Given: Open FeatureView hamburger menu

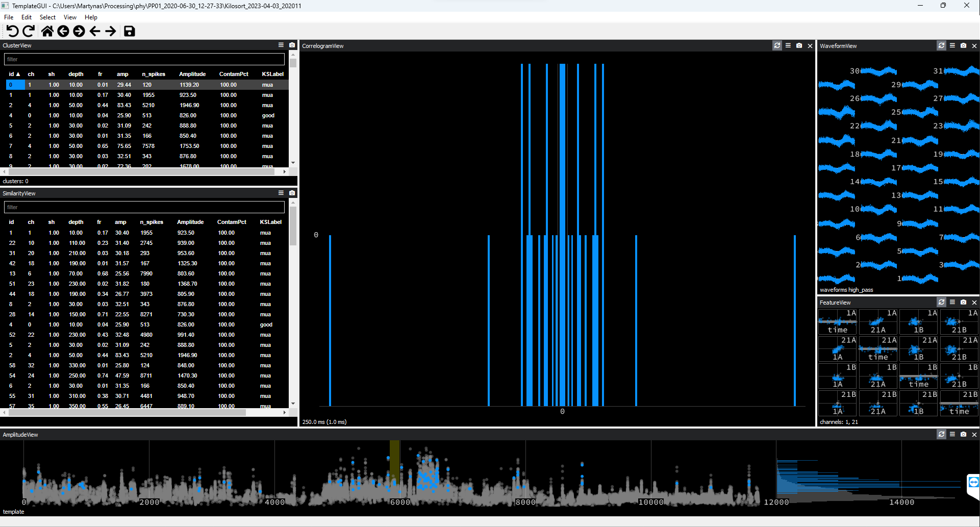Looking at the screenshot, I should tap(952, 302).
